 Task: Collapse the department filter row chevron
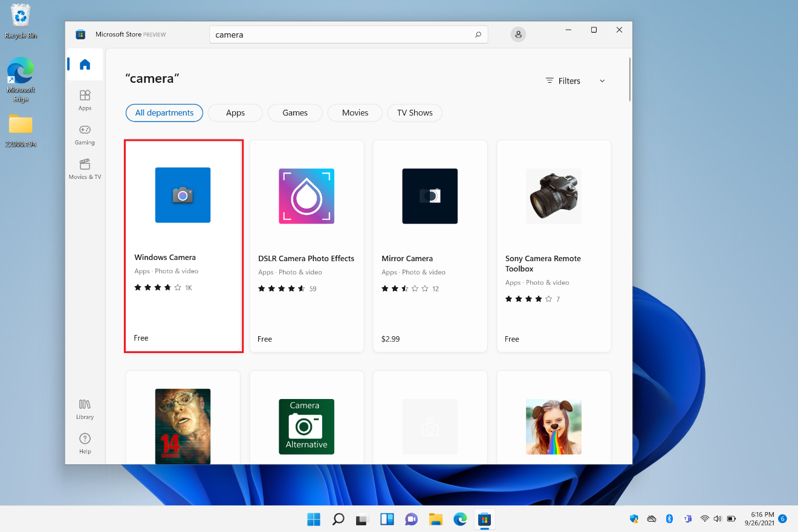point(602,80)
